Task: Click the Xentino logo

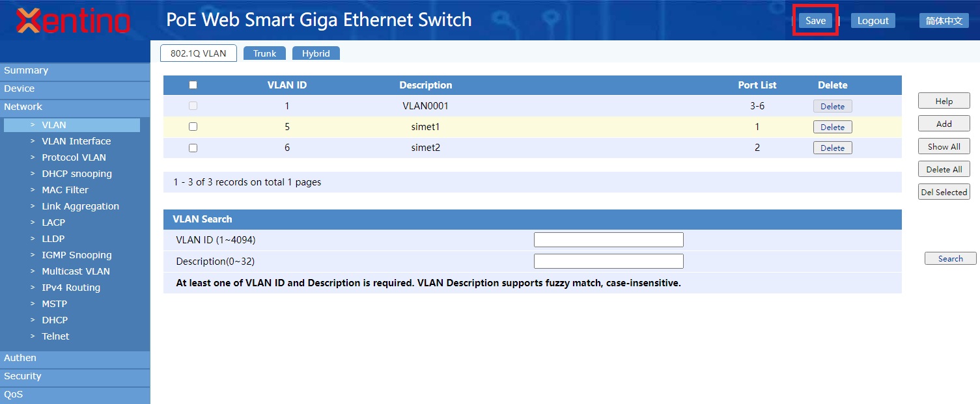Action: tap(73, 21)
